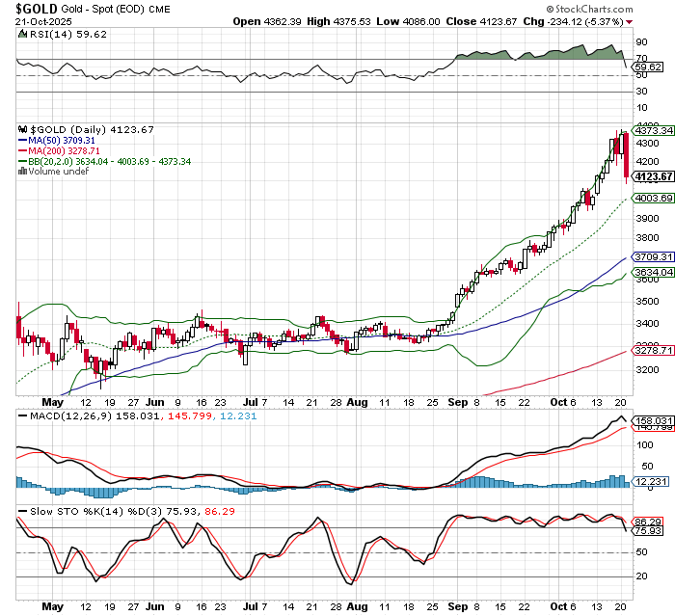Click the 4123.67 last price tag

click(653, 176)
